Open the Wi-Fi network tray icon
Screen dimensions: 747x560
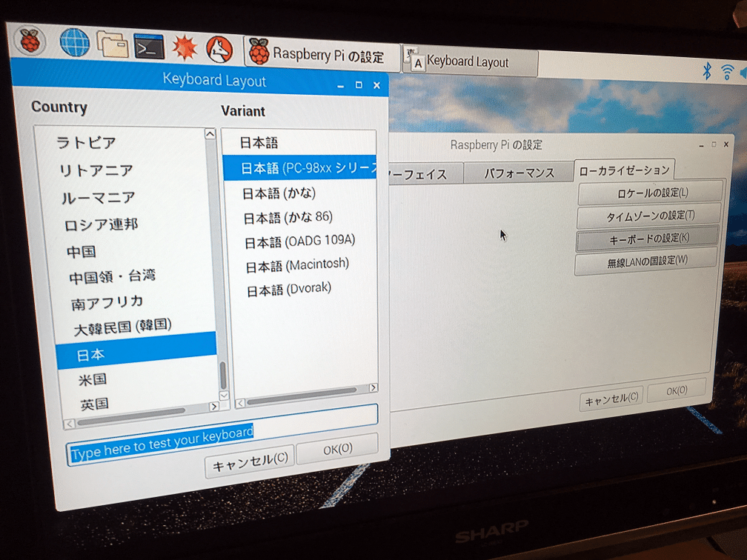point(727,73)
